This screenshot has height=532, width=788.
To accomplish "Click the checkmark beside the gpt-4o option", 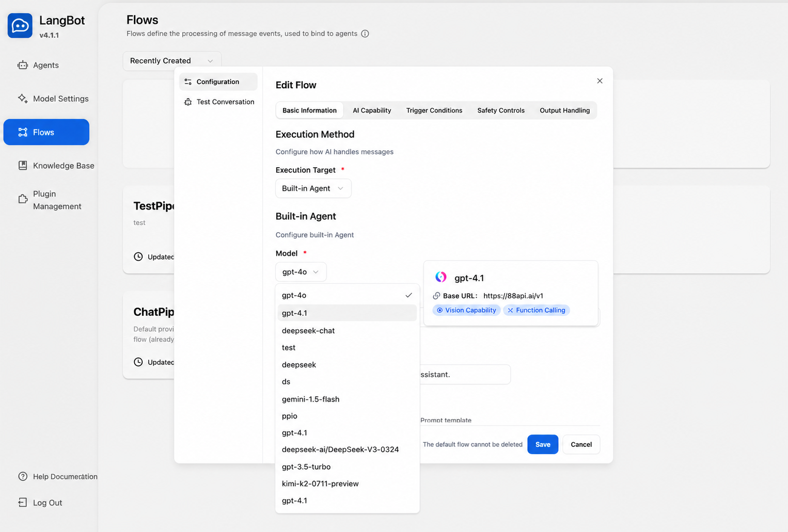I will point(408,295).
